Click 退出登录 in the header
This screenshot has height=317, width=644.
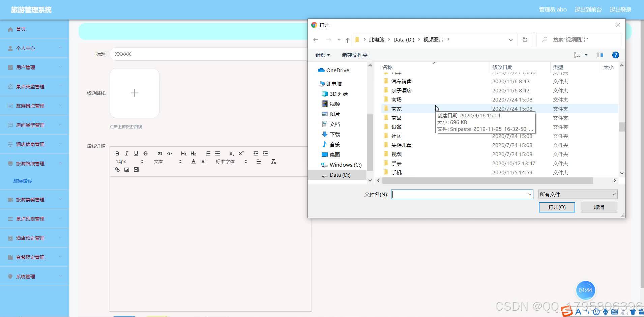[620, 10]
